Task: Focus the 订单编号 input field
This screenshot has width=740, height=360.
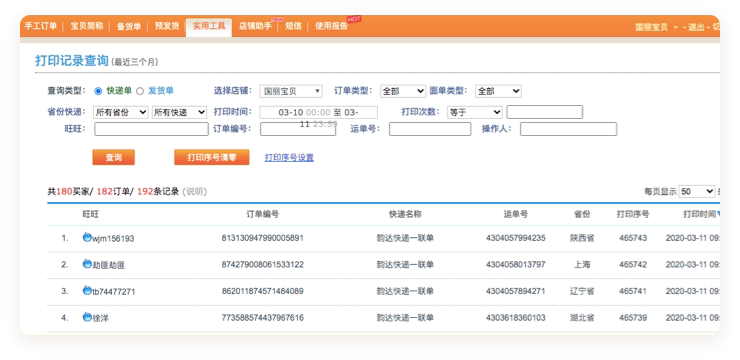Action: 298,129
